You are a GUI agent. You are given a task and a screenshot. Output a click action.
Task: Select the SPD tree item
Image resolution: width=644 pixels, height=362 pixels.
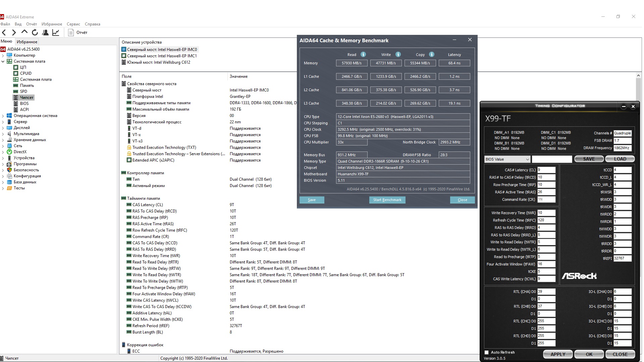coord(23,91)
